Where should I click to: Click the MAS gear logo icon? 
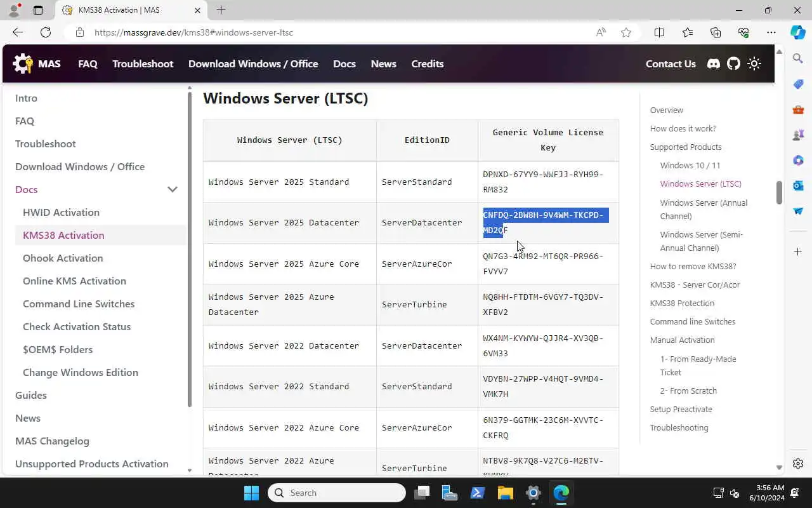23,63
